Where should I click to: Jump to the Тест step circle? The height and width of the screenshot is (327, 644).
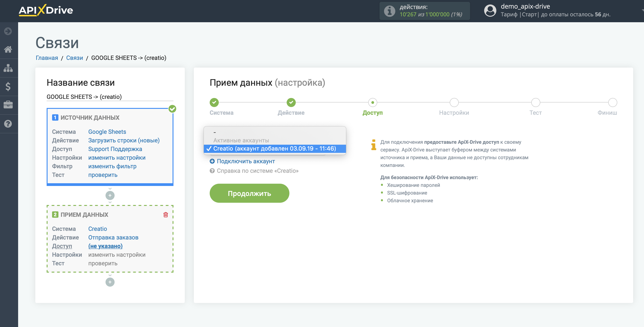coord(536,102)
